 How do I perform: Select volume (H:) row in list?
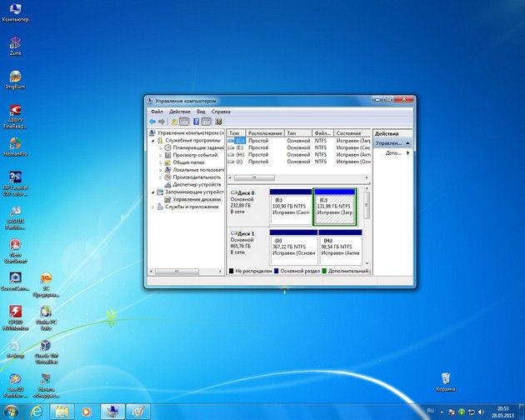point(298,155)
